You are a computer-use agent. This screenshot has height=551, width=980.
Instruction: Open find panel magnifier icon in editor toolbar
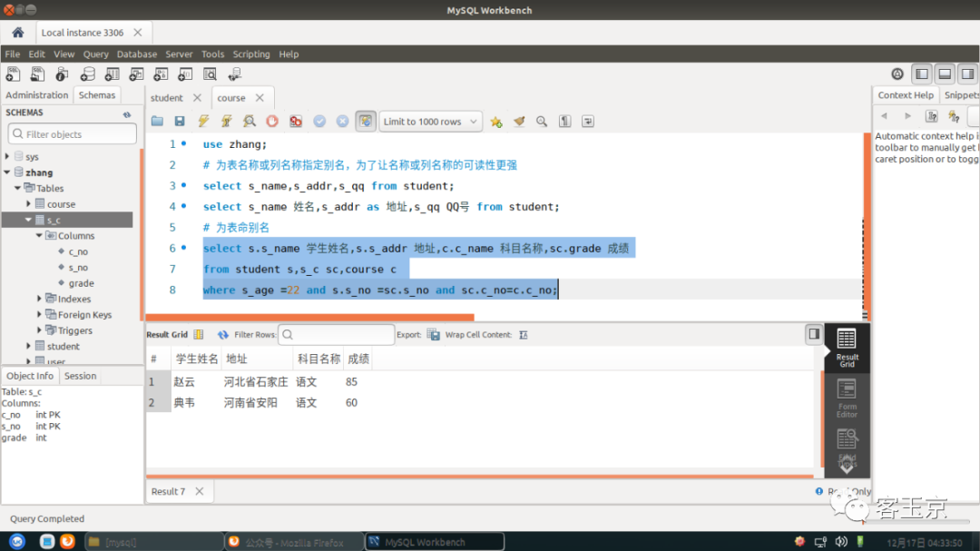pos(542,122)
